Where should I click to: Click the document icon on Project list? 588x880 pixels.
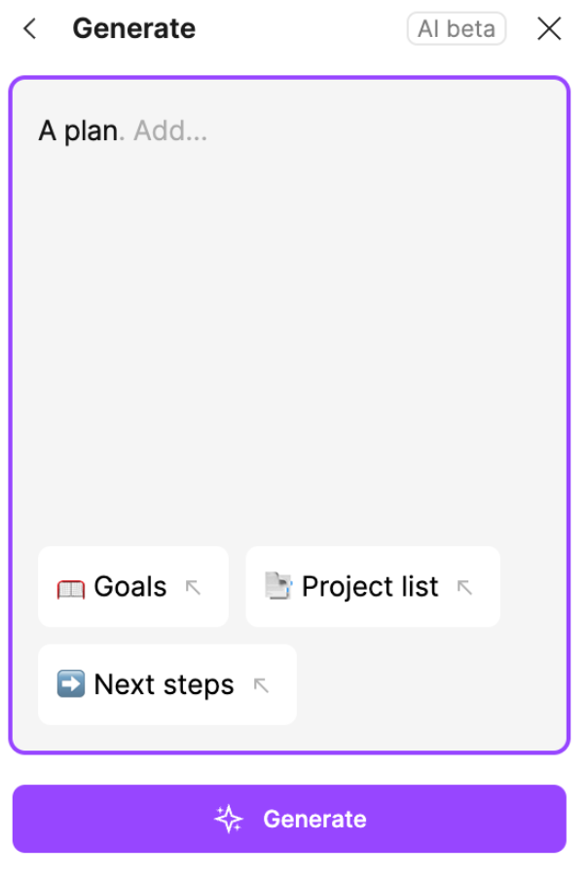[278, 586]
